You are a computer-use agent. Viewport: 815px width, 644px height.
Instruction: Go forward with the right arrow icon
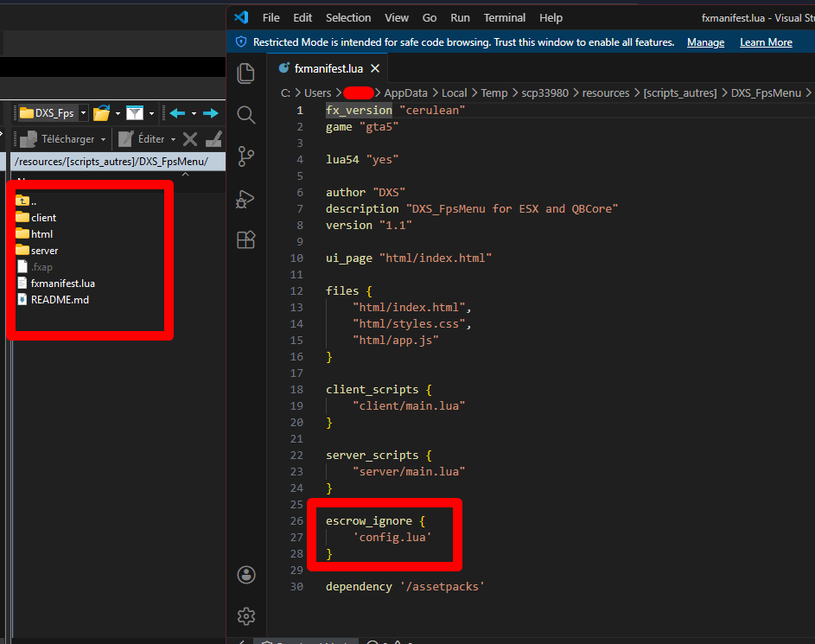pyautogui.click(x=211, y=112)
